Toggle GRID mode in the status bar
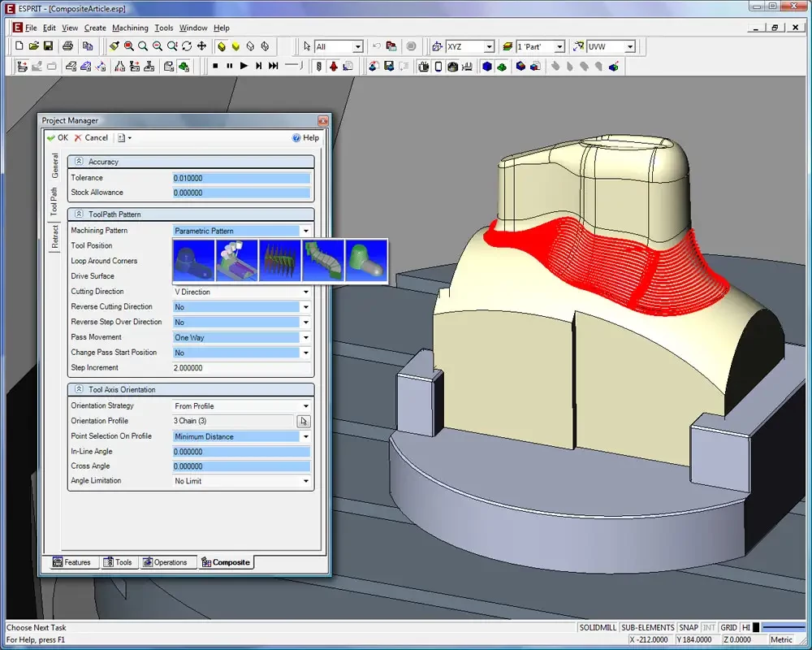The width and height of the screenshot is (812, 650). (x=728, y=628)
